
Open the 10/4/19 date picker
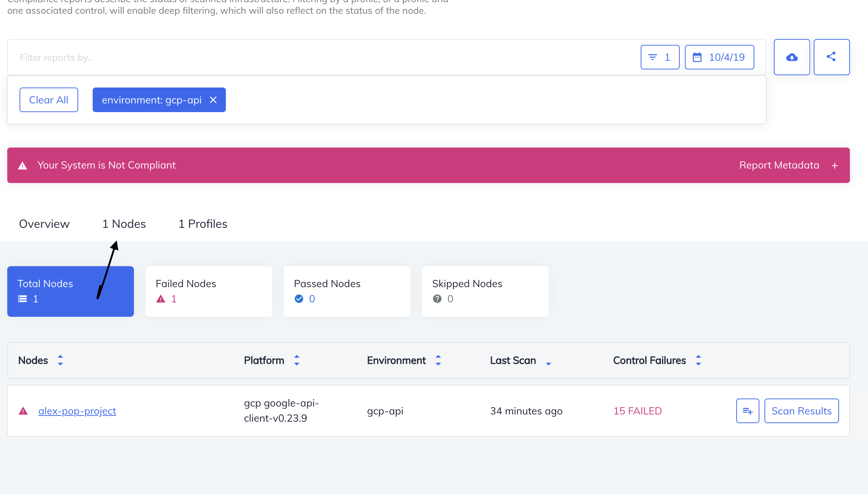pos(719,57)
